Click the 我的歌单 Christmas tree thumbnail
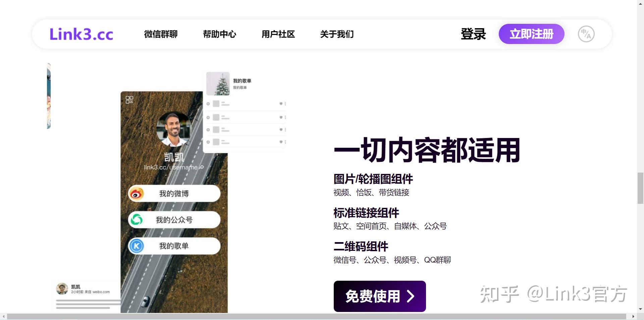Image resolution: width=644 pixels, height=320 pixels. pos(218,83)
